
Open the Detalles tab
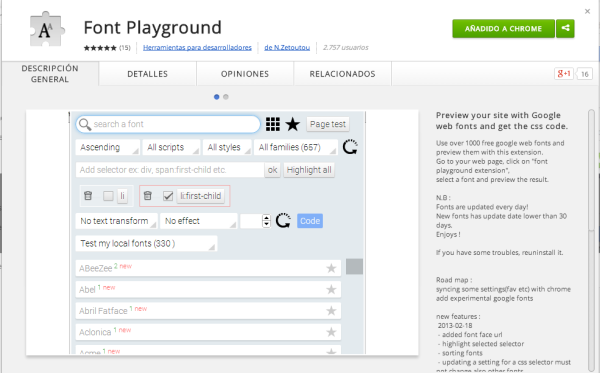point(147,74)
